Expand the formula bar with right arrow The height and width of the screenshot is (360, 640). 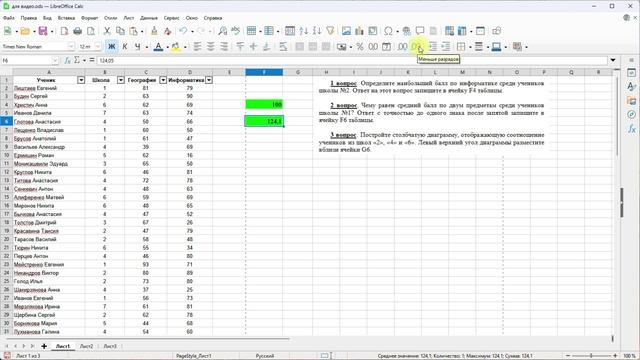click(613, 60)
